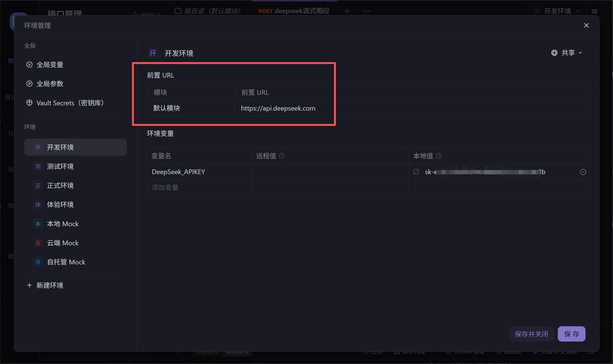The image size is (613, 364).
Task: Click help icon next to 远程值
Action: pyautogui.click(x=282, y=156)
